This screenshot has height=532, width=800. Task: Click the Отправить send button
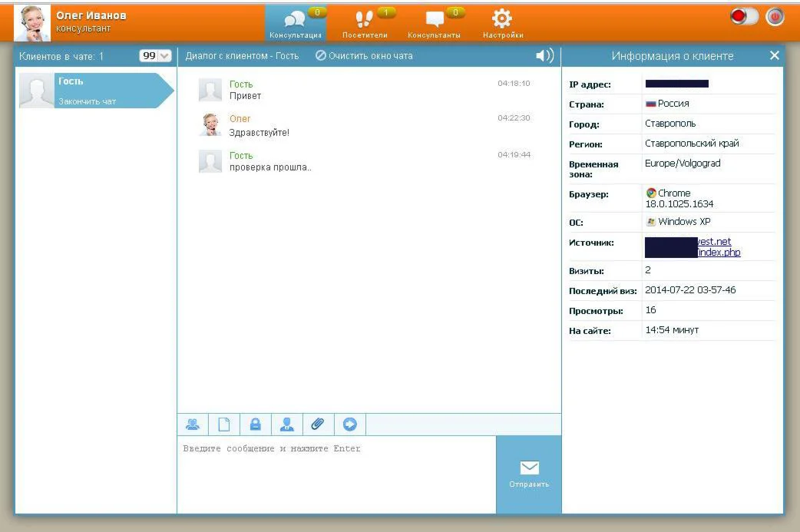529,474
